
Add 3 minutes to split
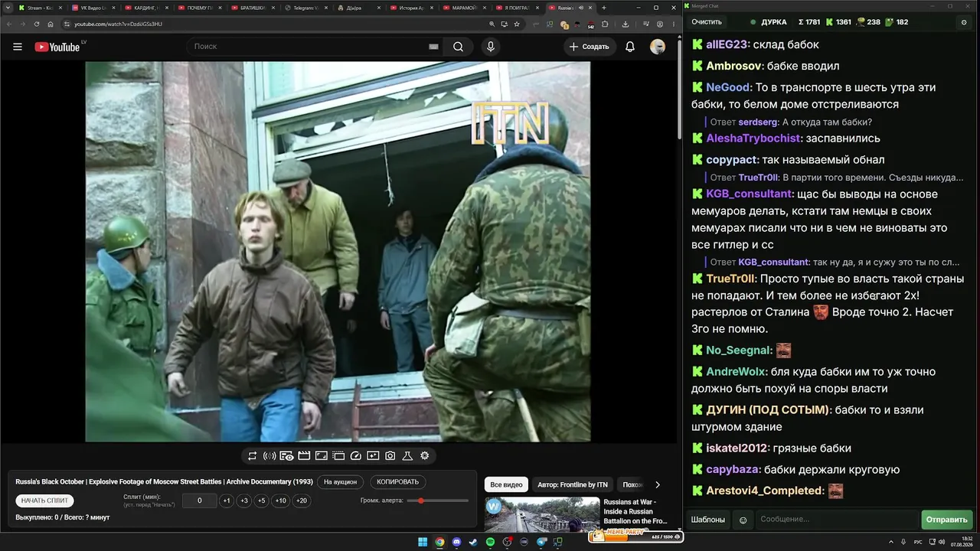tap(243, 500)
